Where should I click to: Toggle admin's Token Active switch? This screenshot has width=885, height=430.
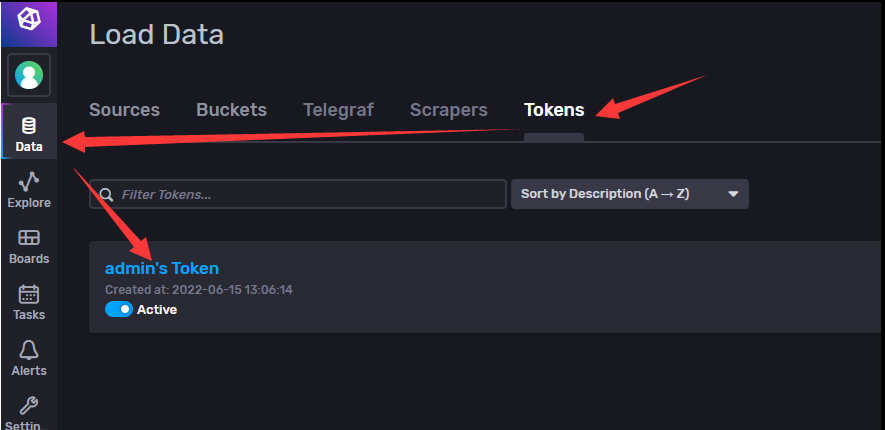click(x=119, y=309)
